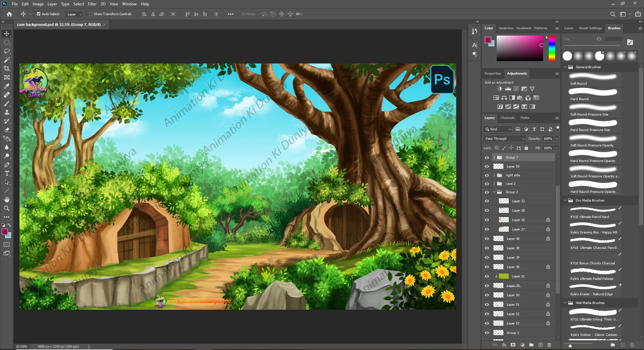Collapse the General Brushes folder
Screen dimensions: 644x350
pyautogui.click(x=565, y=67)
